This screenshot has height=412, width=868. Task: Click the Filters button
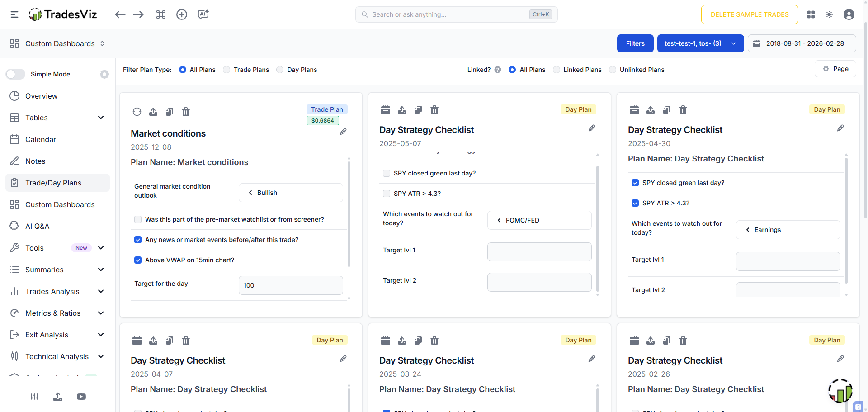[635, 43]
